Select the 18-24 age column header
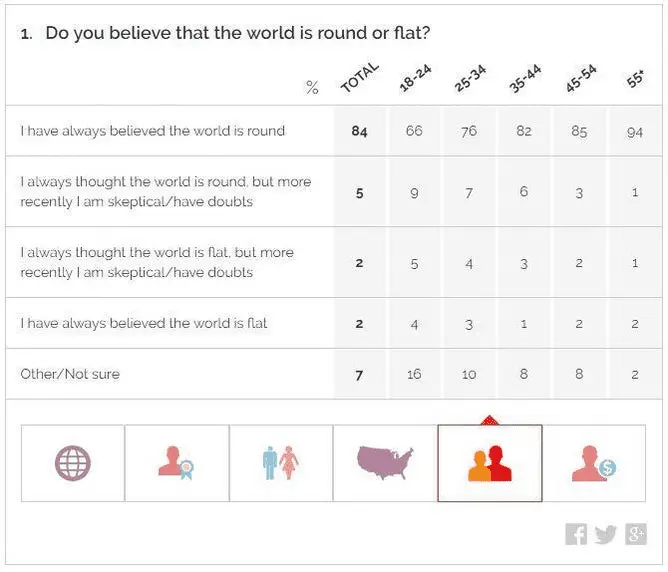Image resolution: width=668 pixels, height=572 pixels. (414, 80)
